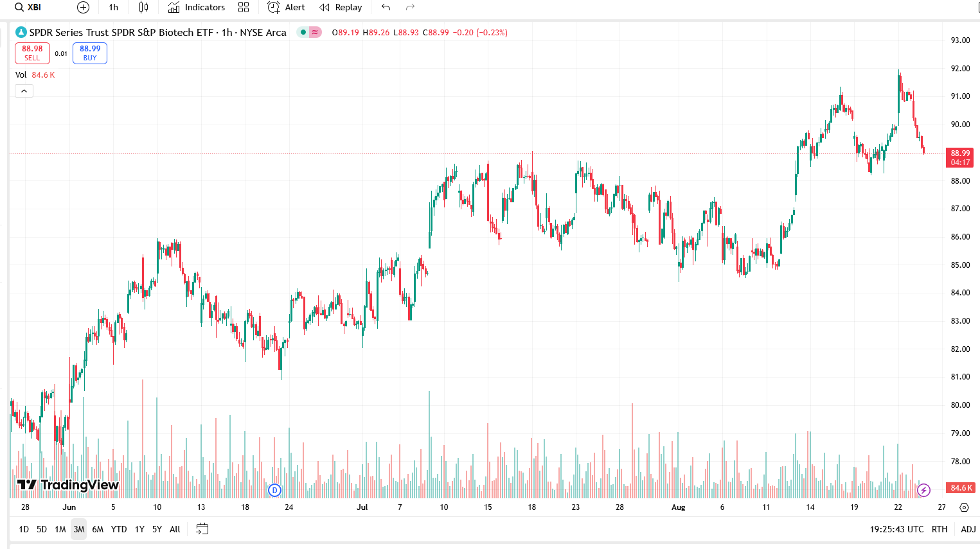980x549 pixels.
Task: Switch to the 1D date range
Action: pos(24,529)
